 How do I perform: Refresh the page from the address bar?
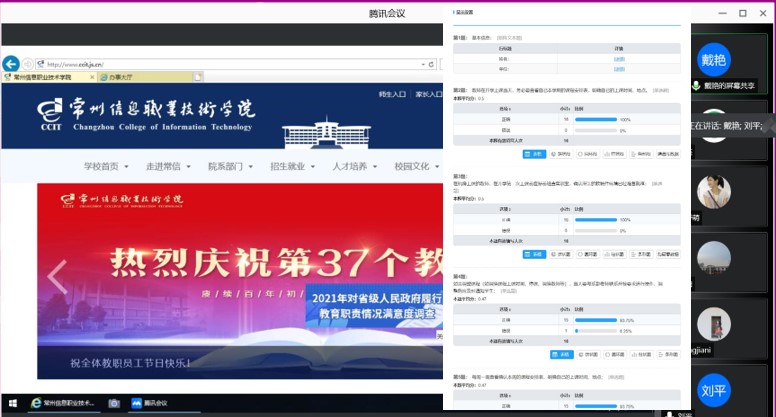(x=431, y=64)
